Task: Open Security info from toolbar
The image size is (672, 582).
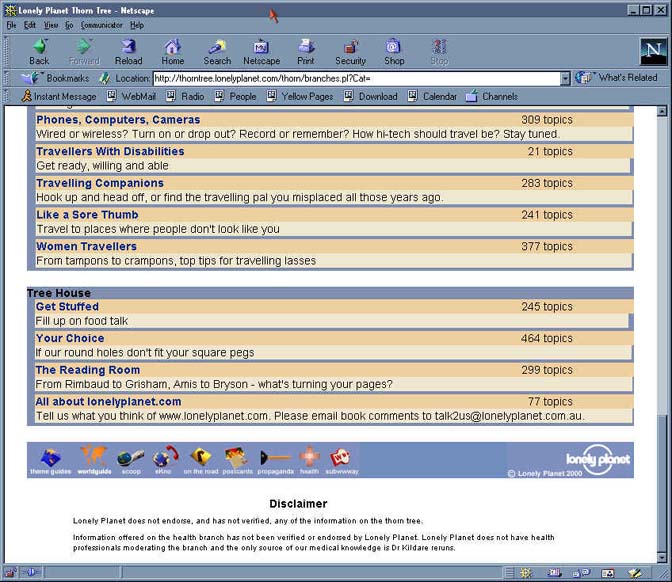Action: point(351,51)
